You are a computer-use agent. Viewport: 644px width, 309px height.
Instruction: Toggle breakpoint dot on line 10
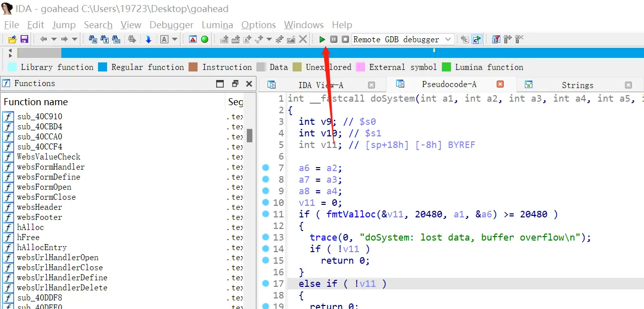click(265, 202)
